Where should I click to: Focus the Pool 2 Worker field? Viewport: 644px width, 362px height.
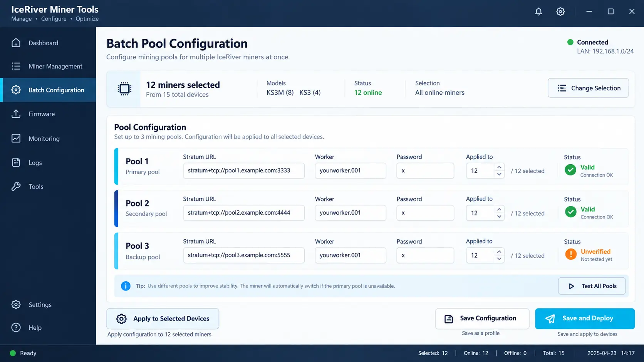tap(351, 213)
